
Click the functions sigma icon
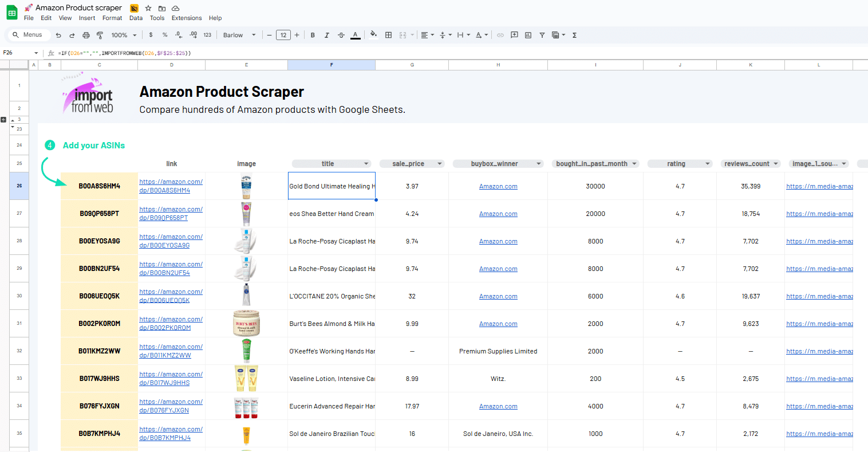point(574,35)
